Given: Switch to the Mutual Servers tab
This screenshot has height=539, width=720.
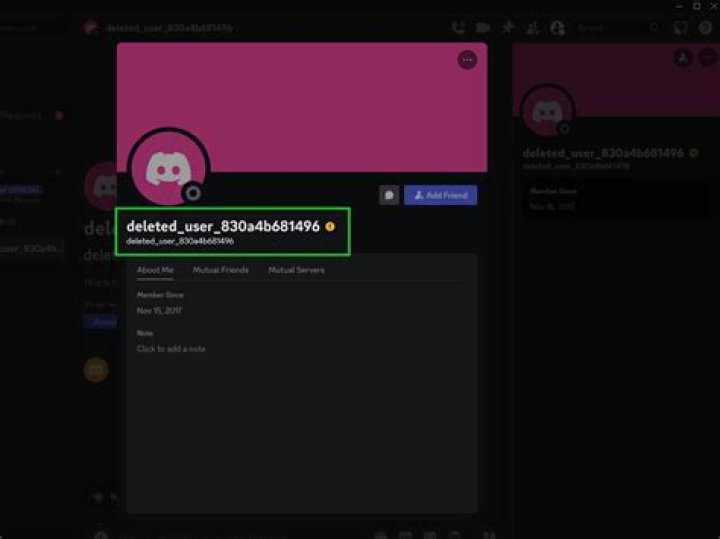Looking at the screenshot, I should tap(296, 270).
